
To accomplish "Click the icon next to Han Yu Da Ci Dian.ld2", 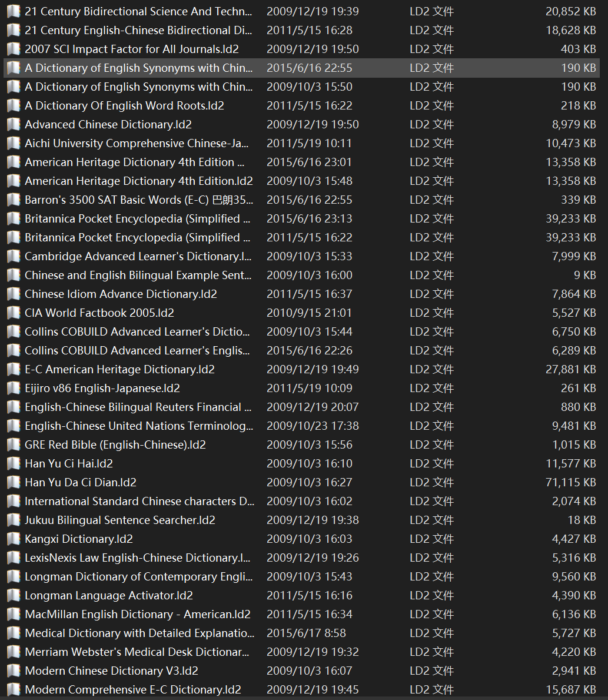I will point(14,482).
